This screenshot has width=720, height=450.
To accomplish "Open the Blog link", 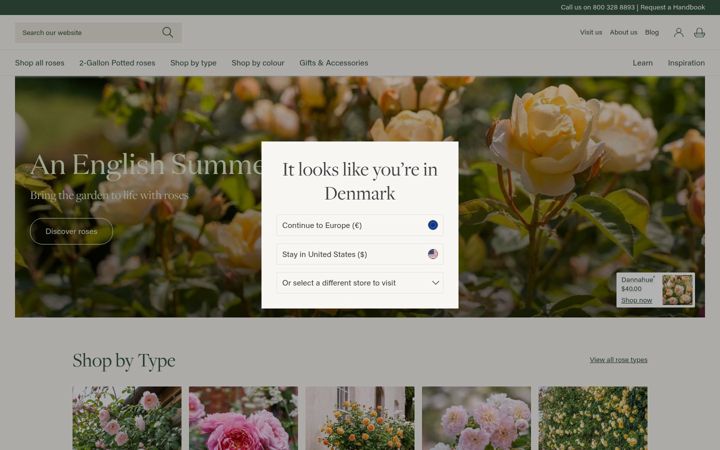I will [652, 32].
